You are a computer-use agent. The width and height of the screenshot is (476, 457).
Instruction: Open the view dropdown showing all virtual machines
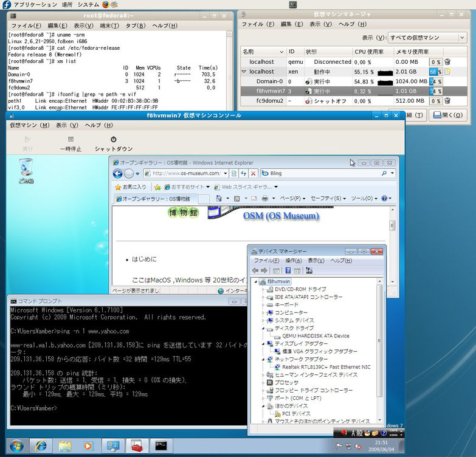427,38
